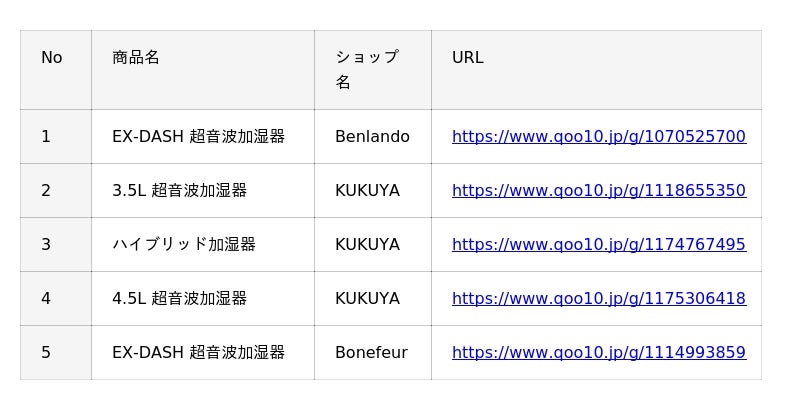Click the 4.5L 超音波加湿器 product cell
Screen dimensions: 800x410
[180, 298]
